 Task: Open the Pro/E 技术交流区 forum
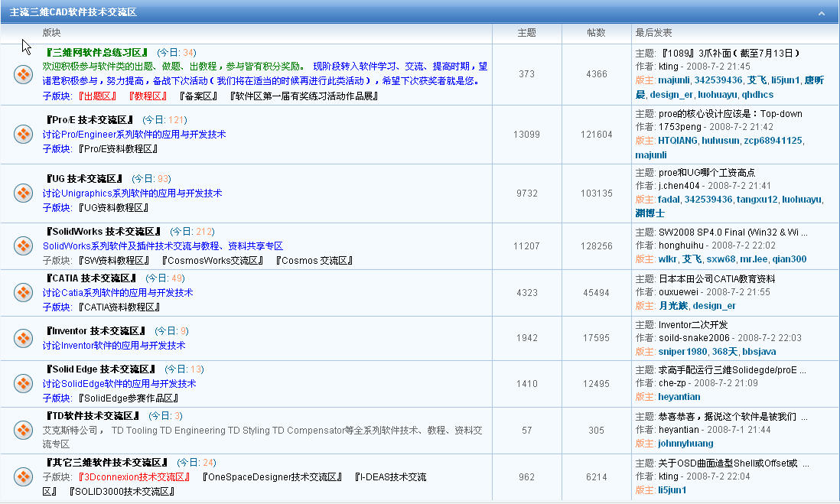click(90, 120)
